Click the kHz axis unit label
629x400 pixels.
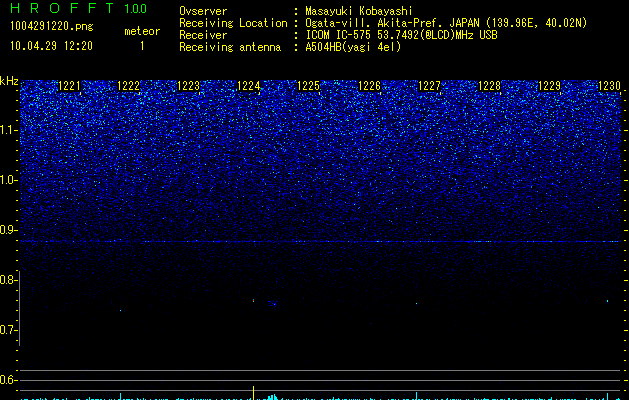[x=9, y=81]
